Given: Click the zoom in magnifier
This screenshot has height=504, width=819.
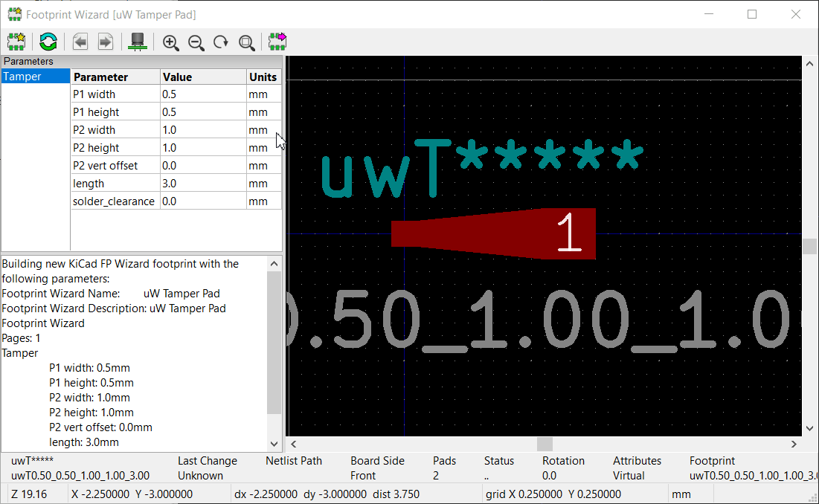Looking at the screenshot, I should click(171, 42).
